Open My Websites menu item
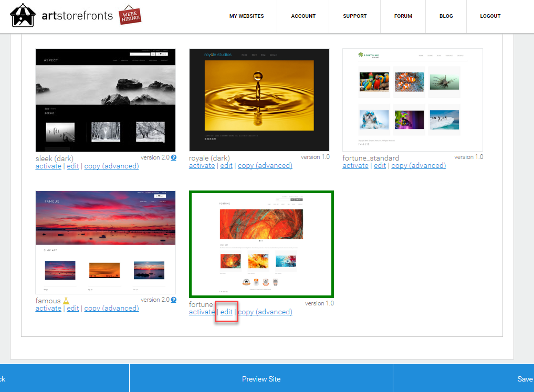Screen dimensions: 534x392 [x=247, y=16]
